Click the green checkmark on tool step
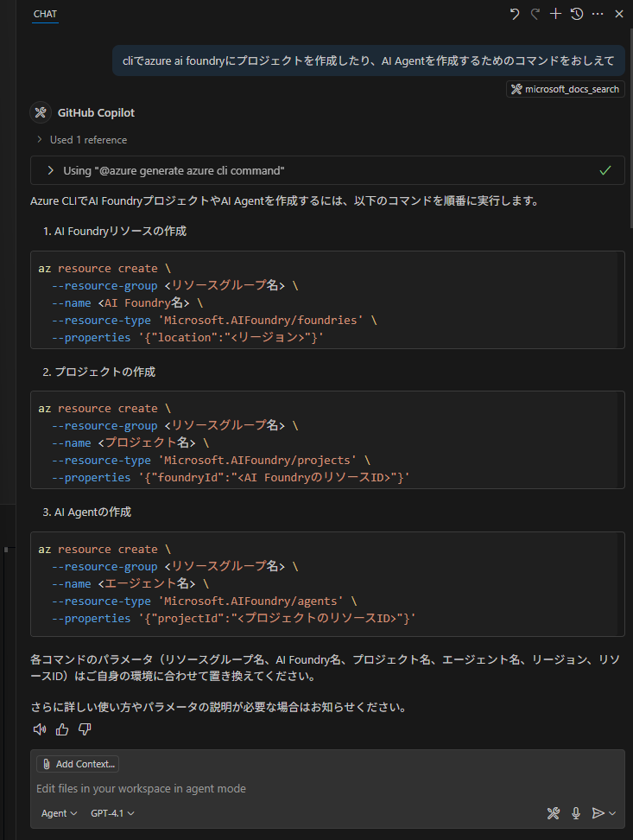Viewport: 633px width, 840px height. tap(605, 170)
